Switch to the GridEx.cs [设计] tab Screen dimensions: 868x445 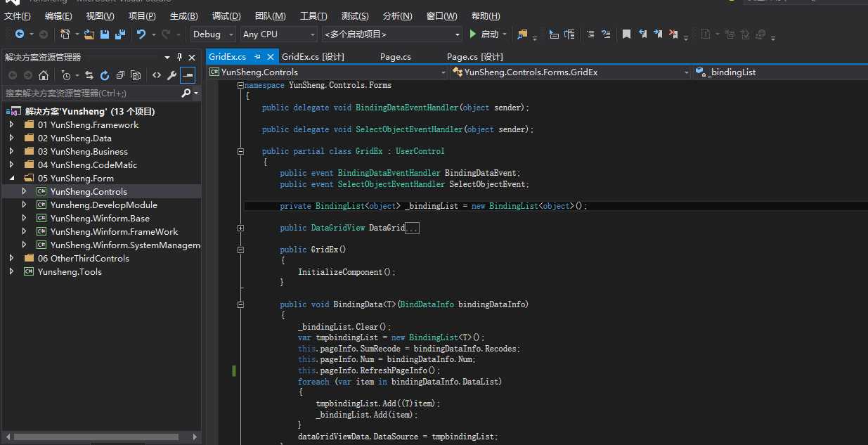click(313, 56)
